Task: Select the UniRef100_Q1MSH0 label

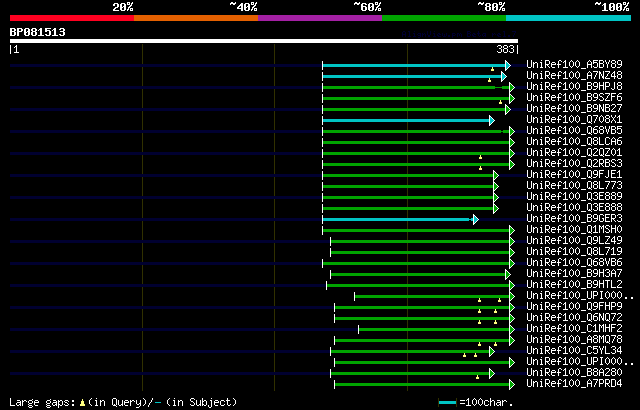Action: click(574, 229)
